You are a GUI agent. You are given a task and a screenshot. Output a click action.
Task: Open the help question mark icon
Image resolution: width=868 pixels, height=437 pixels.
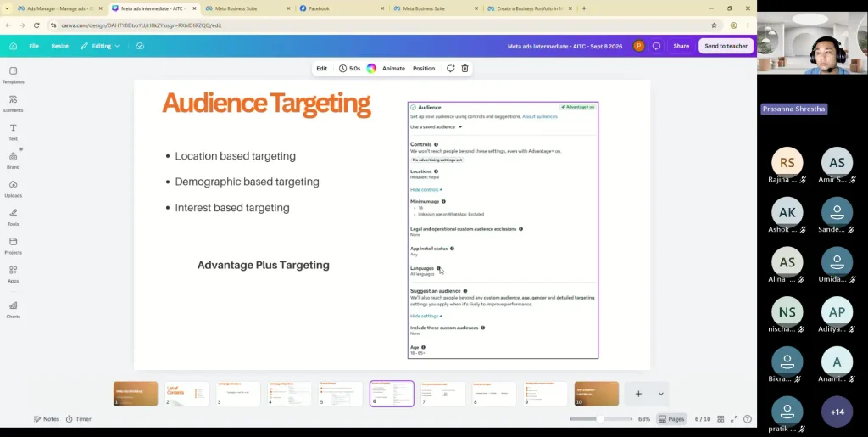tap(748, 419)
